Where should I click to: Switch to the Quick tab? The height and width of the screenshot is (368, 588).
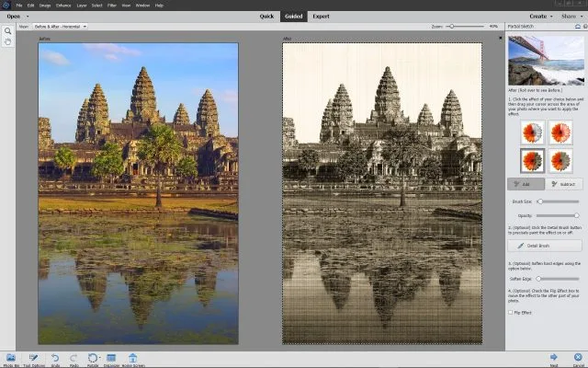pos(266,17)
